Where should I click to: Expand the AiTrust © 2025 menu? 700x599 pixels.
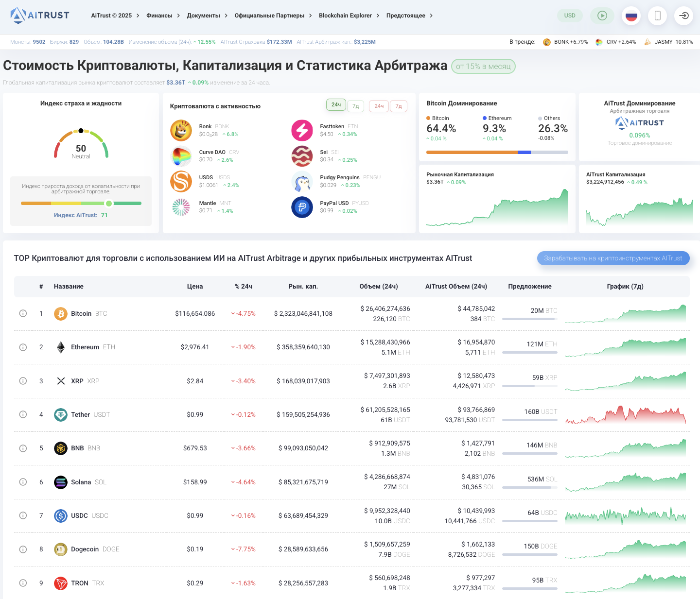115,16
